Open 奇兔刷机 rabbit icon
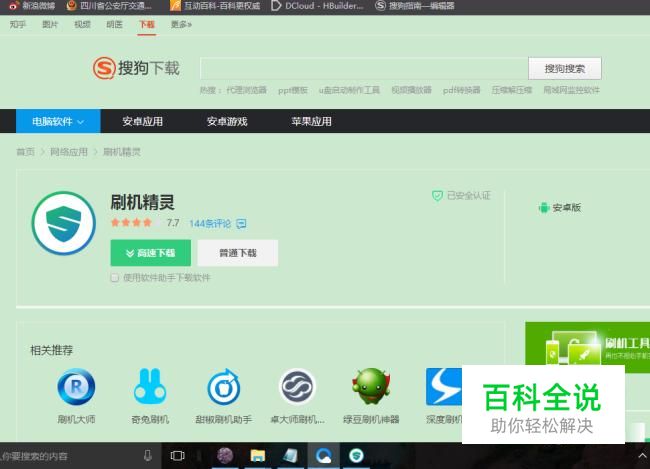The height and width of the screenshot is (469, 650). (x=150, y=386)
